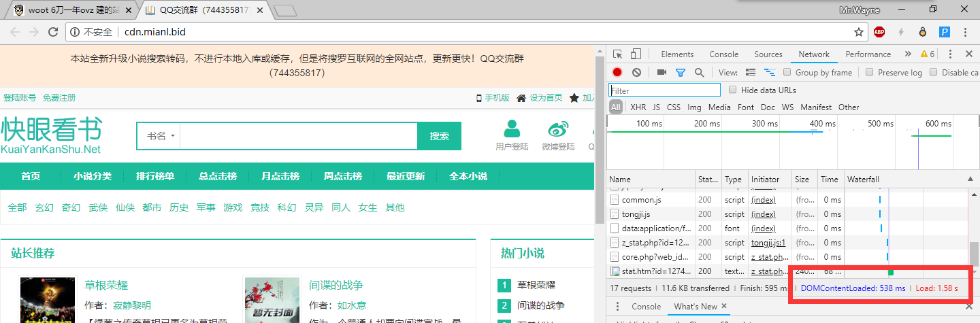The width and height of the screenshot is (980, 323).
Task: Click the site info icon beside 不安全
Action: pyautogui.click(x=74, y=32)
